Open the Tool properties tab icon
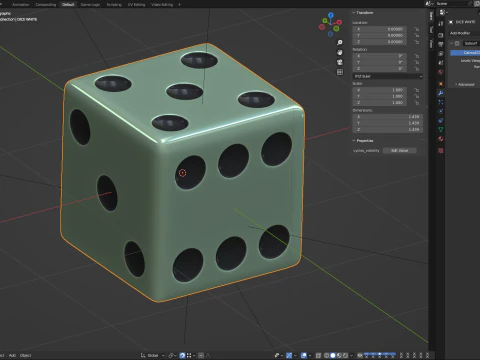The height and width of the screenshot is (360, 480). 441,24
